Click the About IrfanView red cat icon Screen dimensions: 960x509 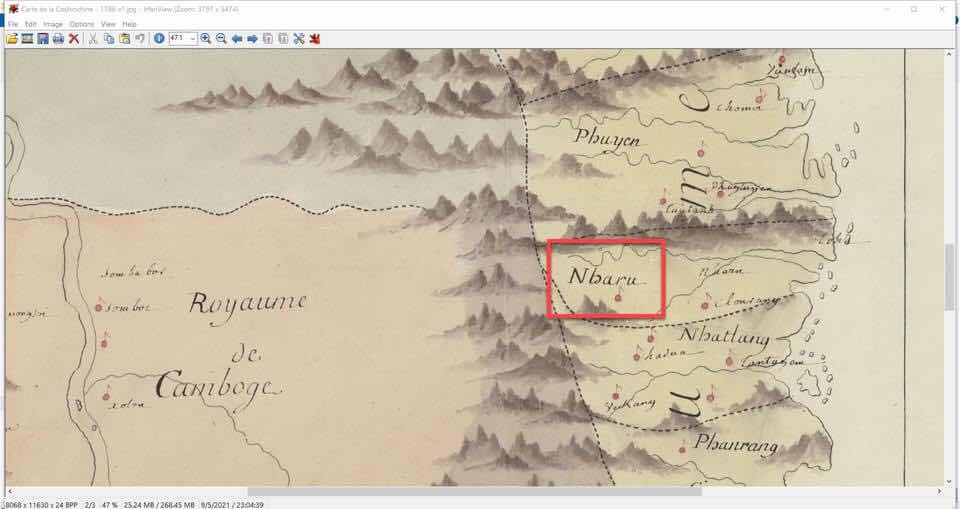315,39
